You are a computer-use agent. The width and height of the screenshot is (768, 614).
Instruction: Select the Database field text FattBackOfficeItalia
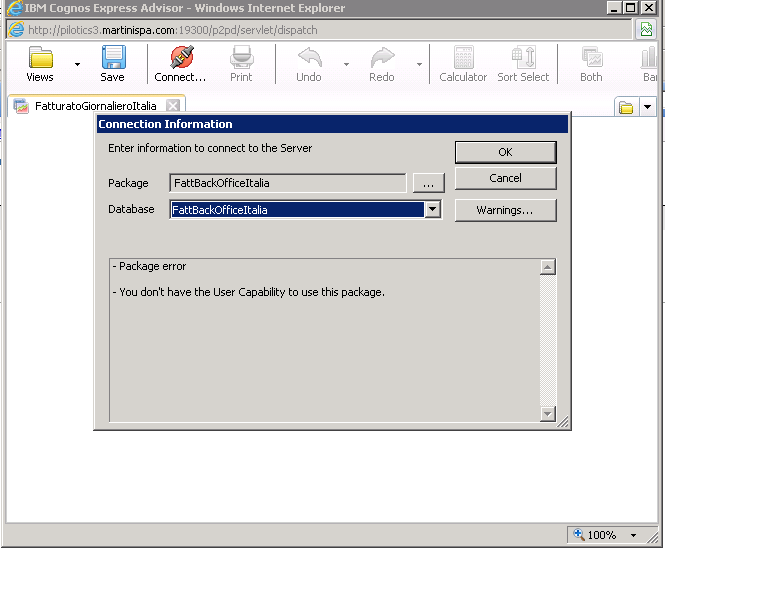coord(297,210)
